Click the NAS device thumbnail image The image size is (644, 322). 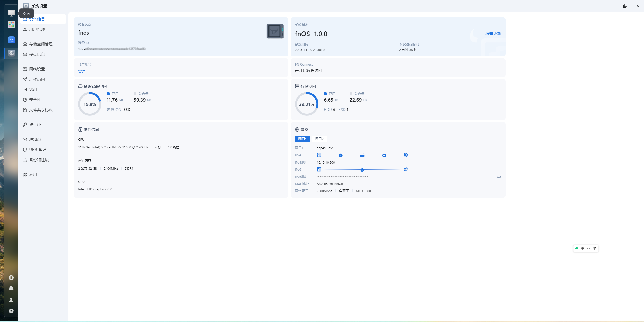click(275, 31)
